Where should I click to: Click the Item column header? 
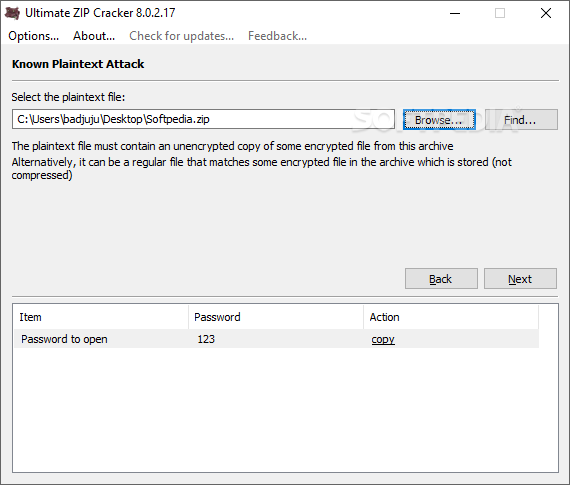coord(101,317)
